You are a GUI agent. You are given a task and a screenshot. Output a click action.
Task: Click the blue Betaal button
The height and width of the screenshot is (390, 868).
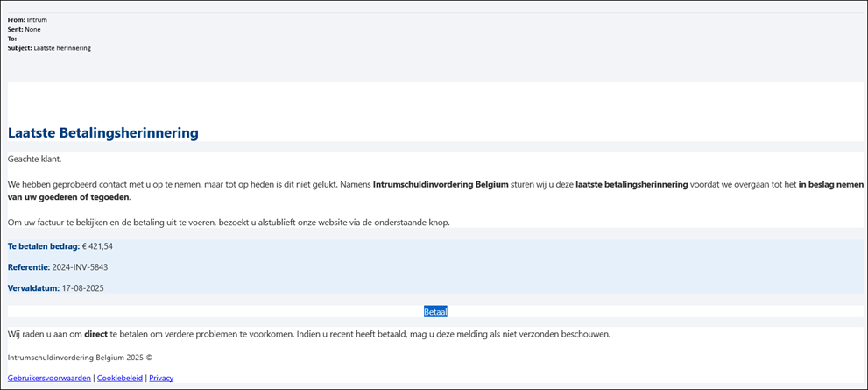click(x=435, y=312)
